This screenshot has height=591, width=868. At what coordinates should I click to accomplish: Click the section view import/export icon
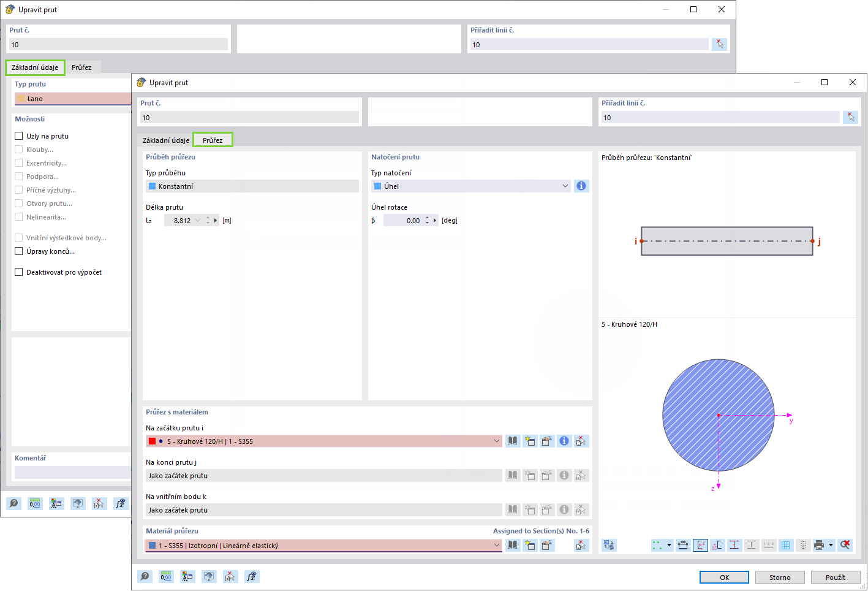(609, 545)
